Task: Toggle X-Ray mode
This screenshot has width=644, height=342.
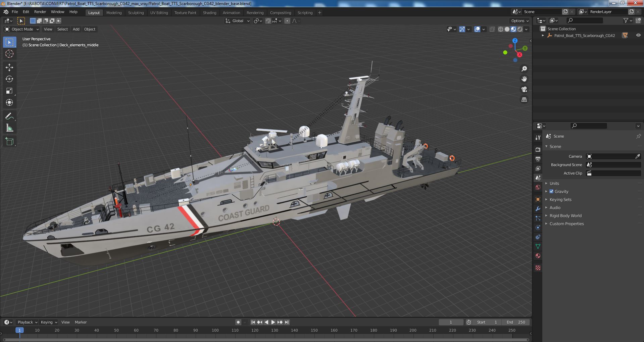Action: click(492, 29)
